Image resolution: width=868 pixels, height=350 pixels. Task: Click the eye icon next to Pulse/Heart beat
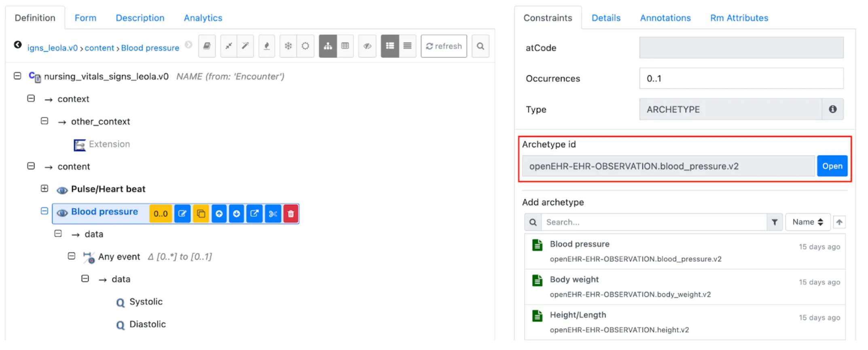(62, 190)
